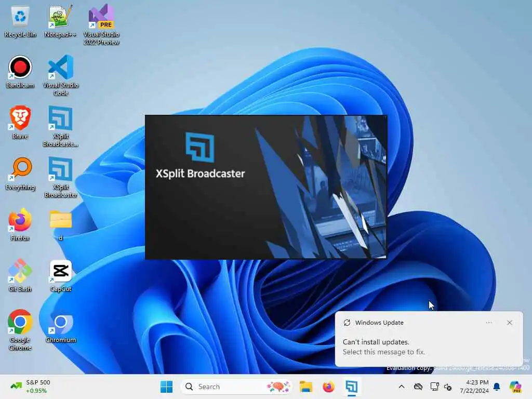Click the search highlights brain graphic
Viewport: 532px width, 399px height.
pos(278,387)
